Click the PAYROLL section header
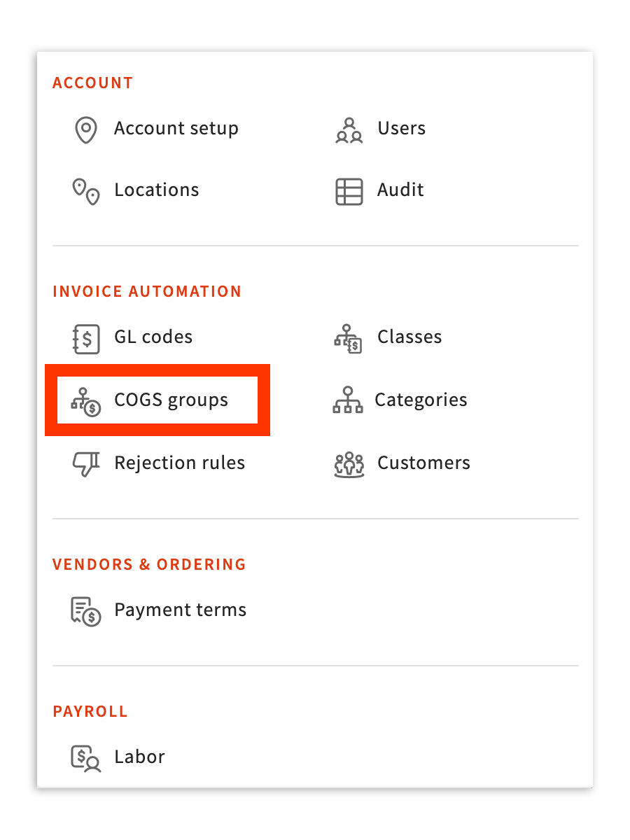The width and height of the screenshot is (630, 840). pos(90,711)
